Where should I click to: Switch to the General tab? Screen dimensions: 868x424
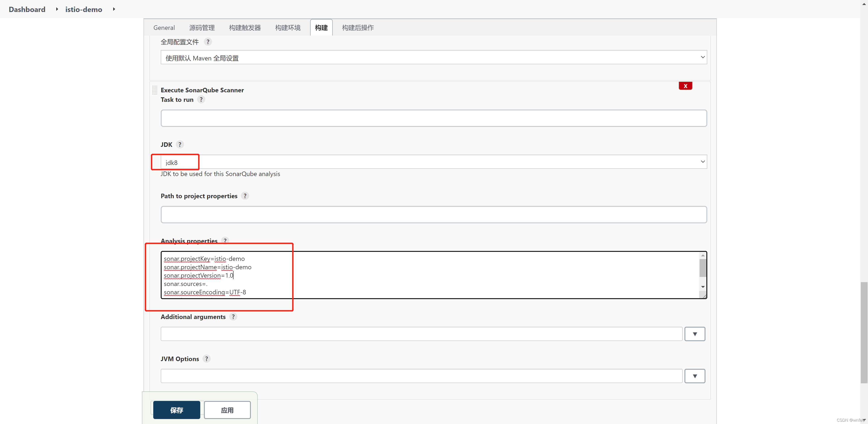coord(164,28)
